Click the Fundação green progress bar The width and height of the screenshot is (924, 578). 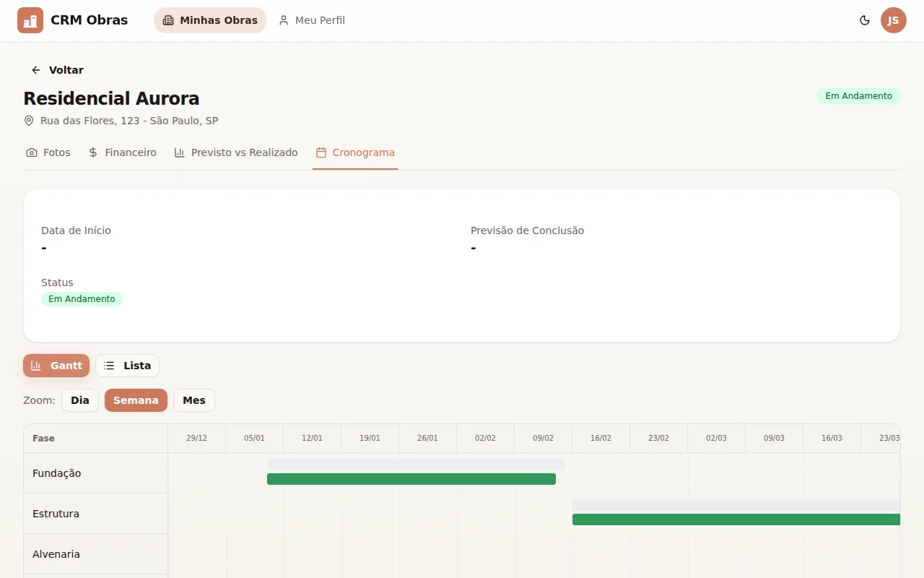coord(411,479)
